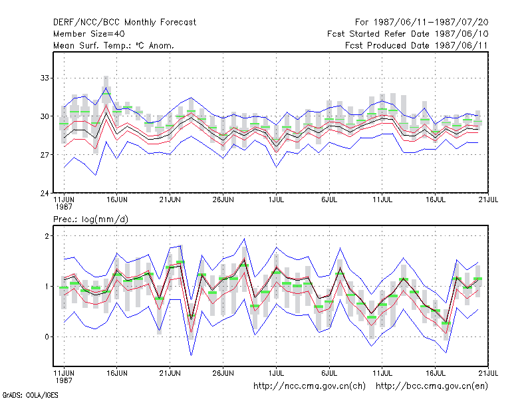Select the 1JUL marker under temperature chart

tap(276, 199)
